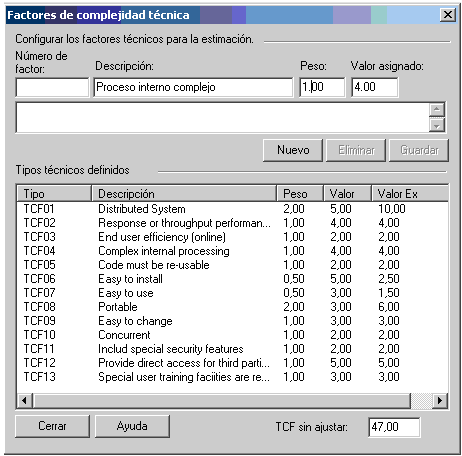Sort list by Tipo column header
The width and height of the screenshot is (462, 456).
tap(54, 194)
